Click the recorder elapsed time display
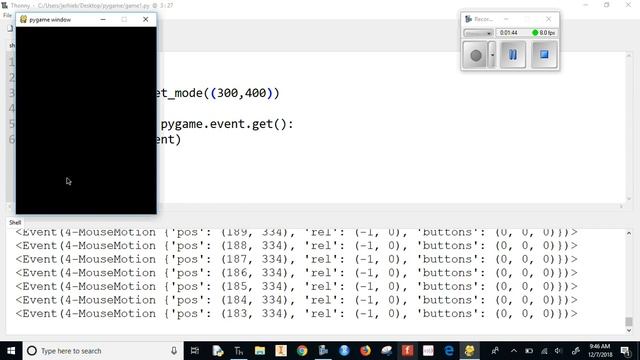The image size is (640, 360). [x=509, y=33]
